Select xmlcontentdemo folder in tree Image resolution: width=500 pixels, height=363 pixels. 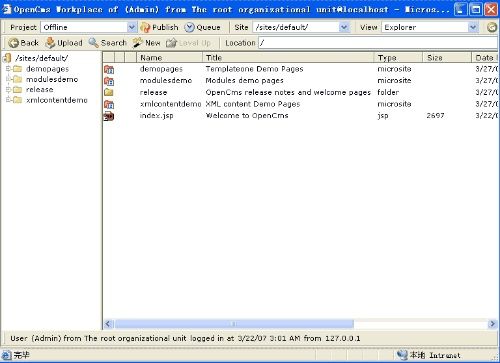pyautogui.click(x=57, y=100)
